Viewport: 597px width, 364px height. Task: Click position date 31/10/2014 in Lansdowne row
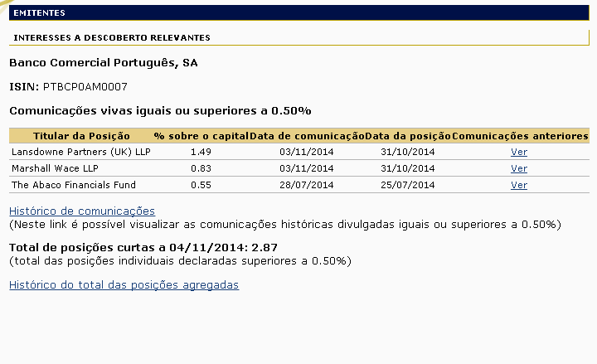pyautogui.click(x=408, y=152)
